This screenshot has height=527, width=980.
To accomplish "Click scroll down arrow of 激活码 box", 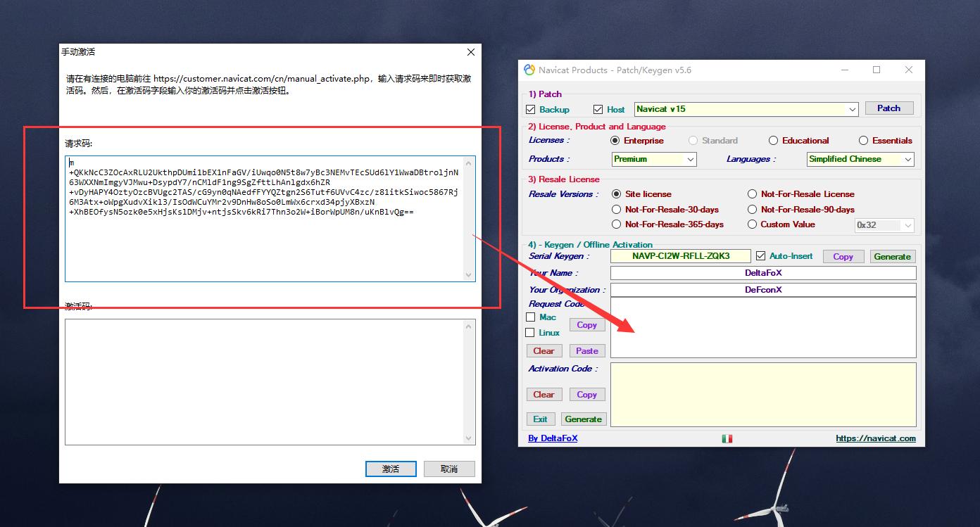I will click(x=470, y=438).
